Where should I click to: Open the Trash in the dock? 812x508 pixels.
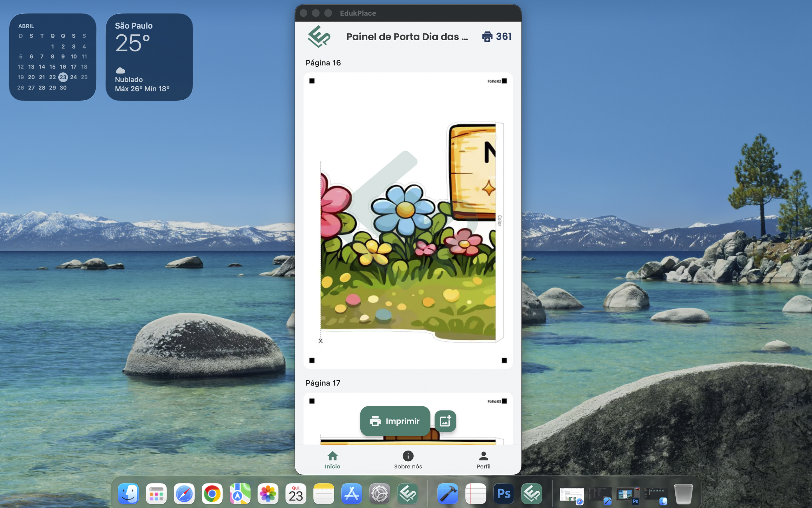click(684, 493)
